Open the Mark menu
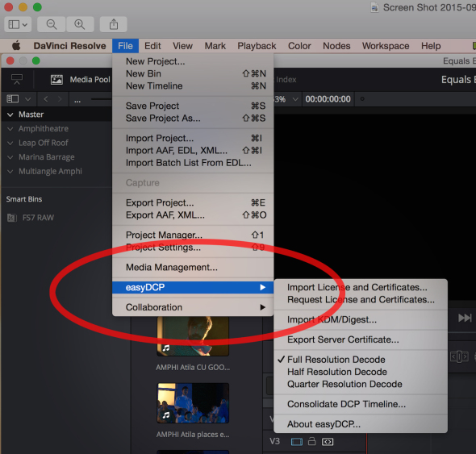Image resolution: width=476 pixels, height=454 pixels. point(215,46)
